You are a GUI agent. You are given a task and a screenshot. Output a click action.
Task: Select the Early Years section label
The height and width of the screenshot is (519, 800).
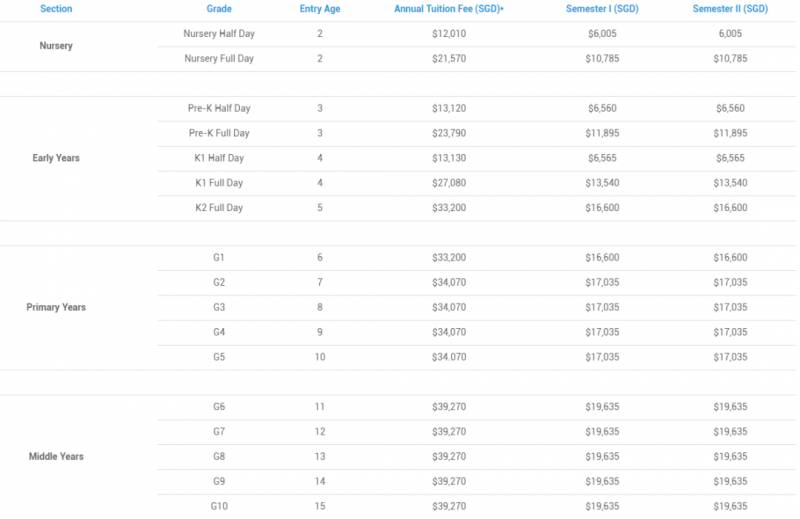click(x=56, y=158)
